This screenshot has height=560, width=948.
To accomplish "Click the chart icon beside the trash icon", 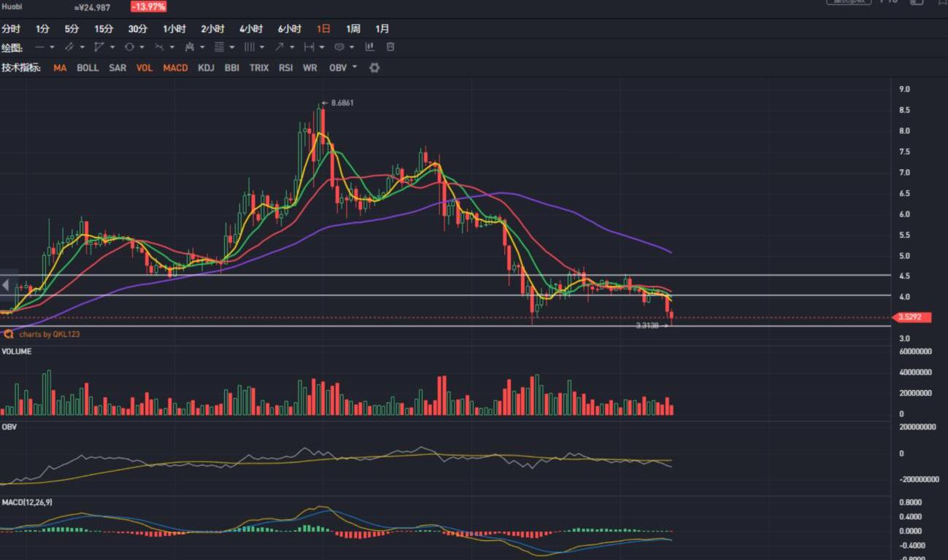I will (370, 47).
